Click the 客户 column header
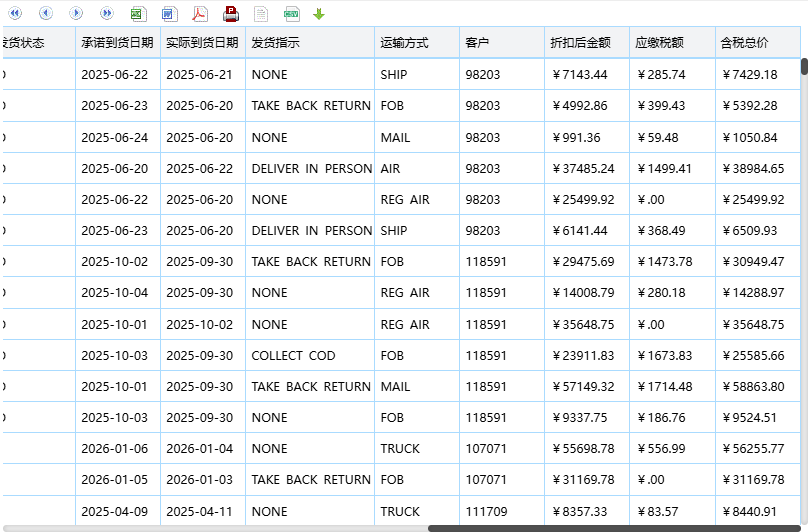Image resolution: width=808 pixels, height=532 pixels. click(x=502, y=43)
